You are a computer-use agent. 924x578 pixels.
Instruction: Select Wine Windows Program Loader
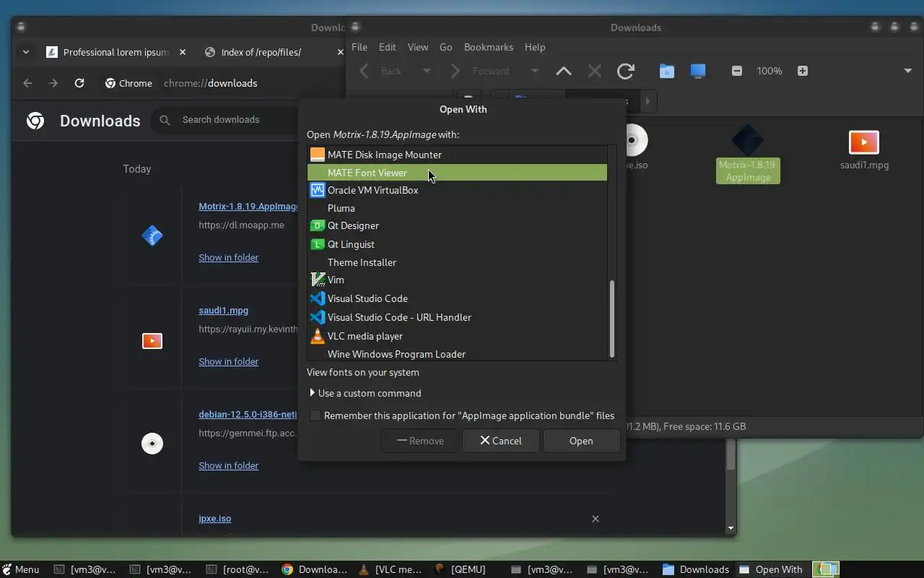[457, 353]
